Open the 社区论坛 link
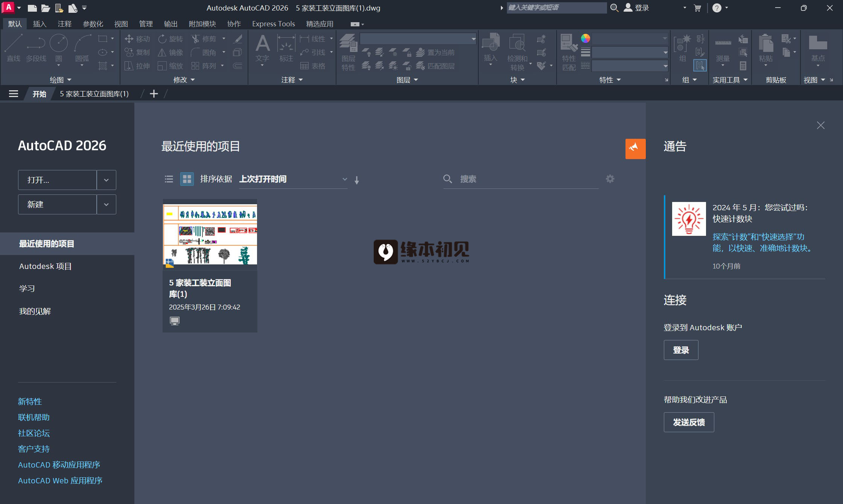The height and width of the screenshot is (504, 843). click(34, 433)
